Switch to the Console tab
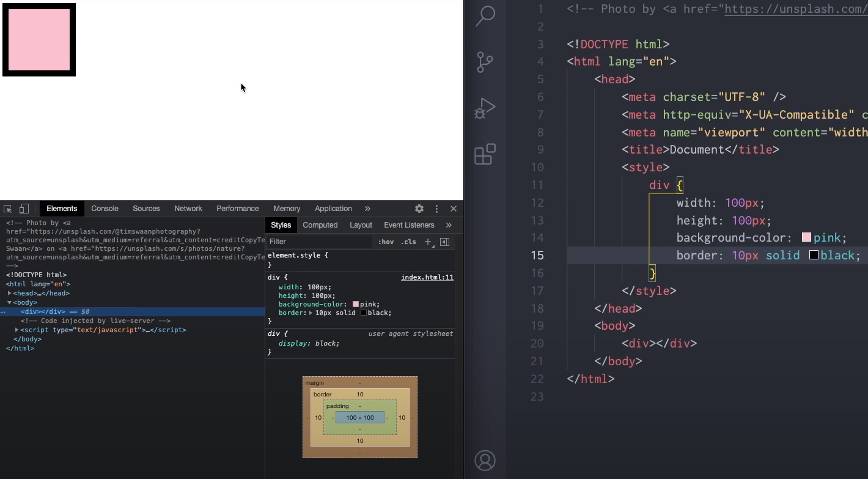868x479 pixels. pos(105,209)
